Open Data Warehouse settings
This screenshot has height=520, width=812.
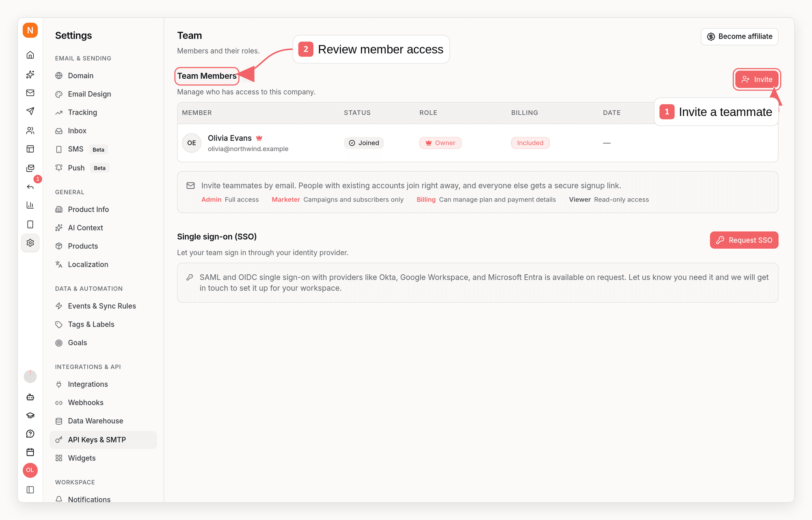[x=103, y=421]
